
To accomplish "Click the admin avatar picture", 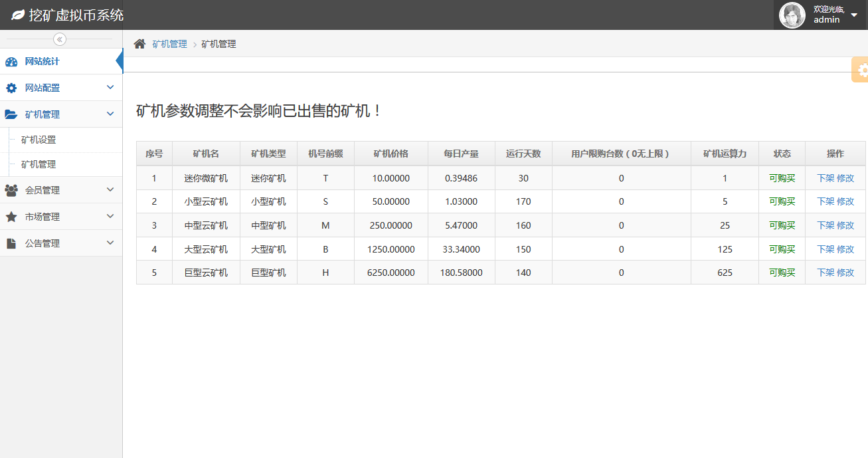I will tap(792, 15).
